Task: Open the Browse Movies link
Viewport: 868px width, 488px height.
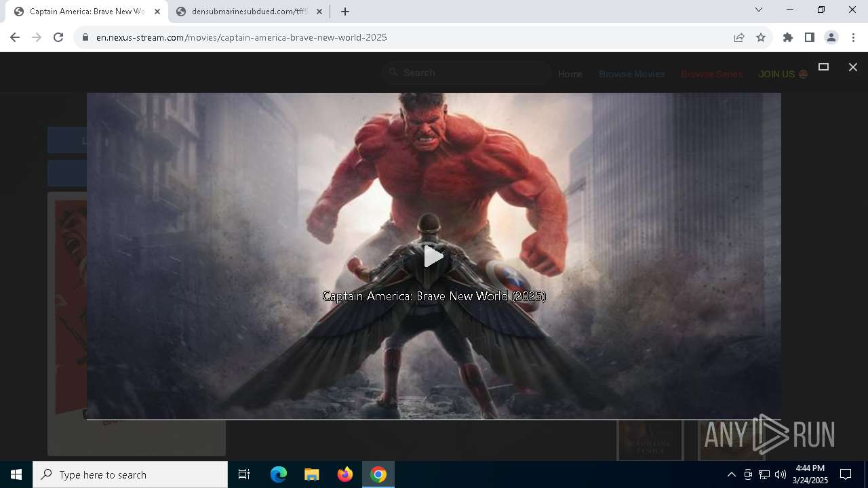Action: click(631, 74)
